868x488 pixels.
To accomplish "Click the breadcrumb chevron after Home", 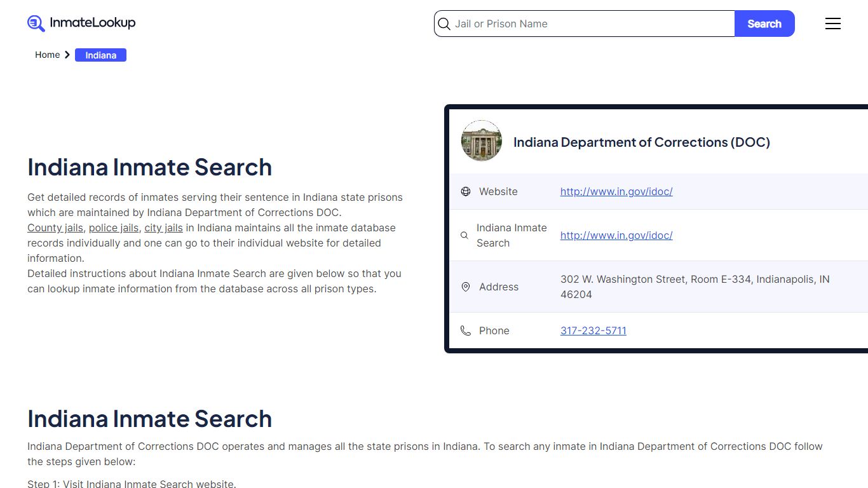I will [67, 55].
